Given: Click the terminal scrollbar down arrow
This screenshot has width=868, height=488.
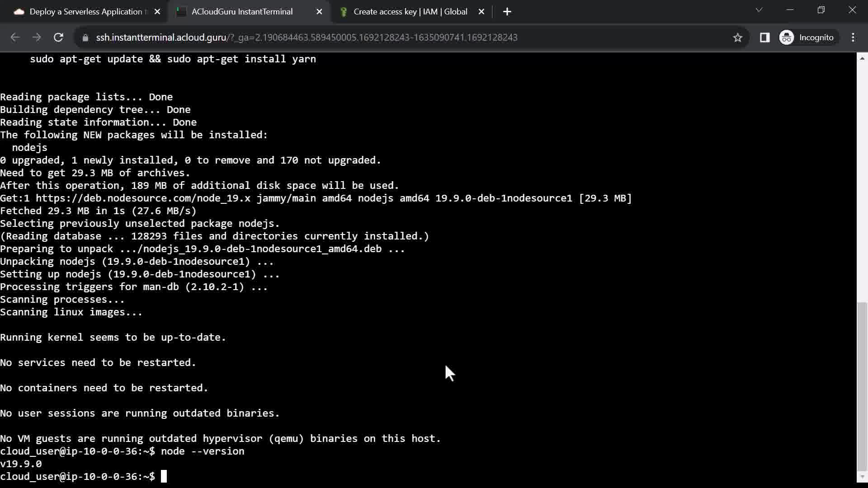Looking at the screenshot, I should tap(862, 477).
